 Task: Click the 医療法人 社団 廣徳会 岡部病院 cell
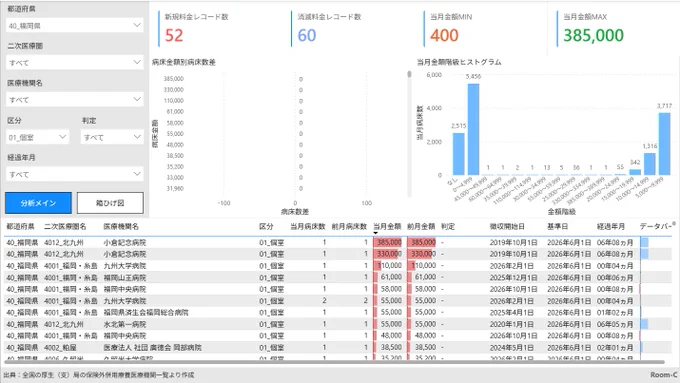pyautogui.click(x=152, y=347)
